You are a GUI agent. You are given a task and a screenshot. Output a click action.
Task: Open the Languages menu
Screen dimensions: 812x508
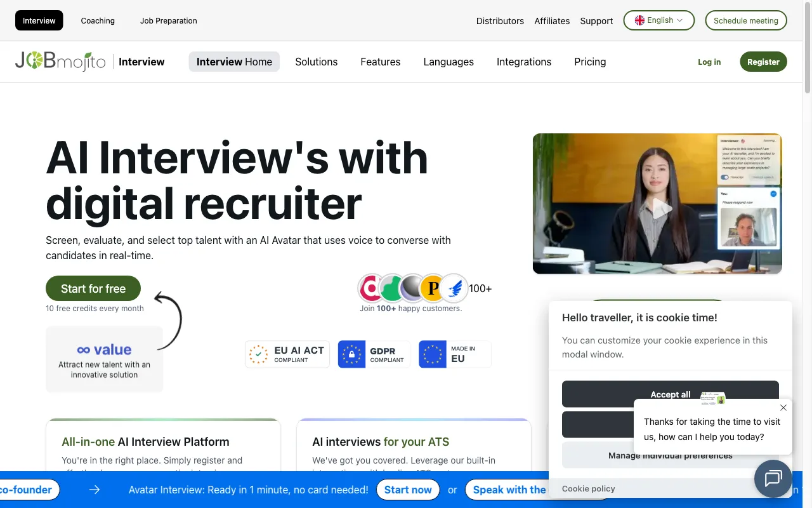click(449, 62)
